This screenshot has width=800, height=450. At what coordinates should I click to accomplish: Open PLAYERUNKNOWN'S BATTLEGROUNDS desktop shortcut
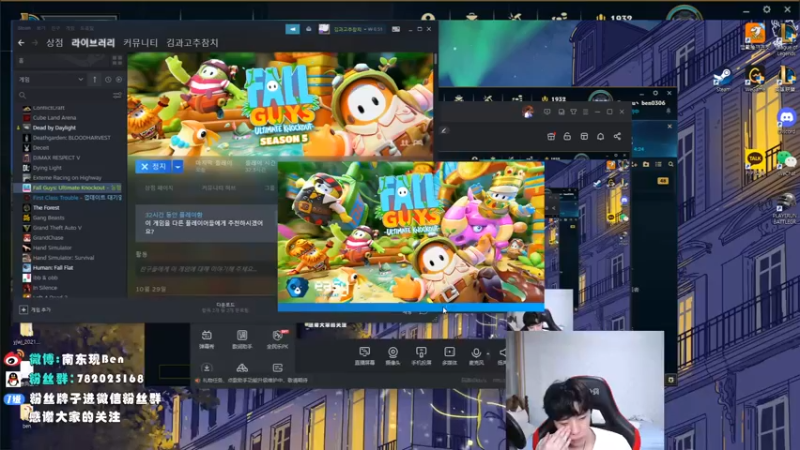[x=785, y=208]
